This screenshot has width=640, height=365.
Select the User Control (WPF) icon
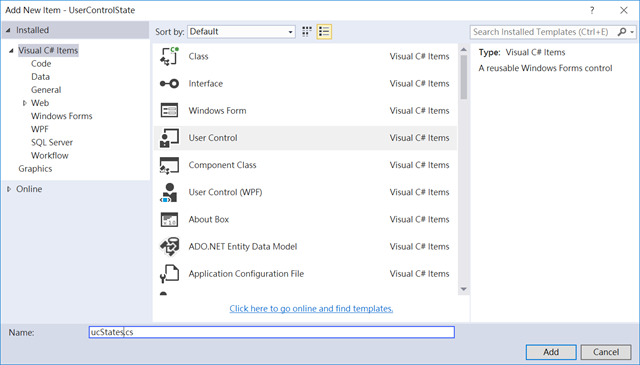(169, 192)
